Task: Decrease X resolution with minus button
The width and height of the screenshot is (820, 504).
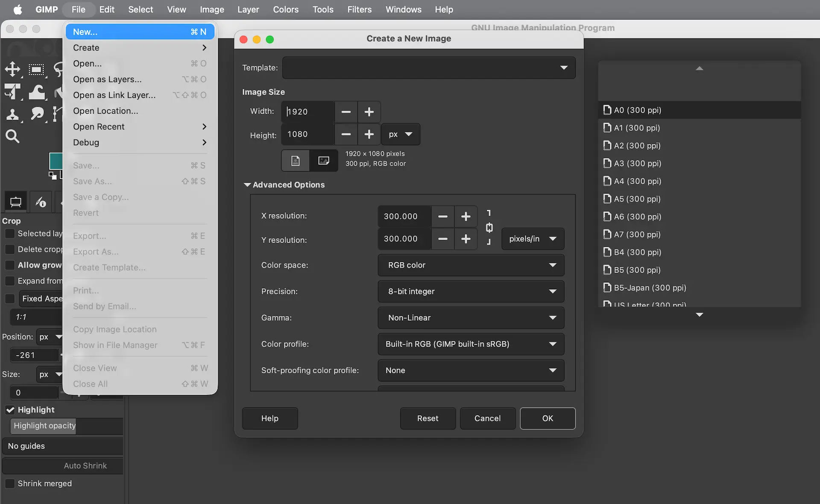Action: 443,217
